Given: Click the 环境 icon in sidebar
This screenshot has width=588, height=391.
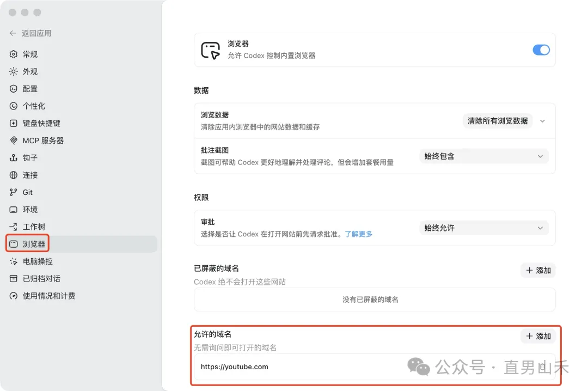Looking at the screenshot, I should point(14,209).
